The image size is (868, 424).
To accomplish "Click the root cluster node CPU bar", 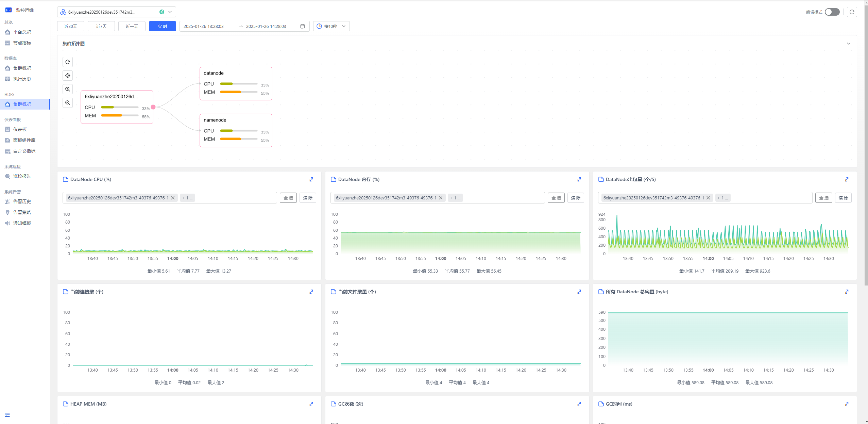I will click(120, 107).
